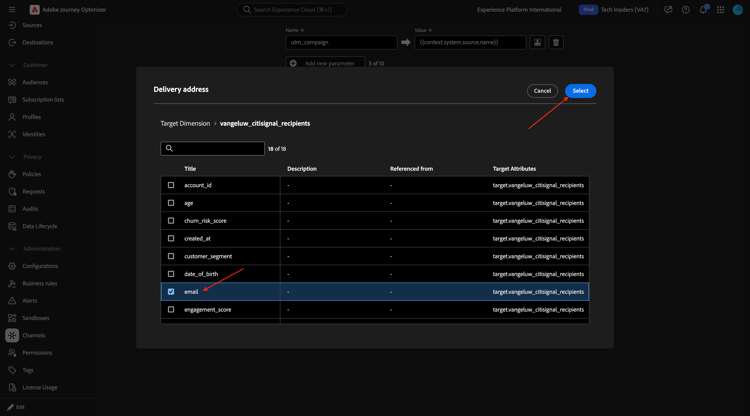Open the hamburger navigation menu

12,10
